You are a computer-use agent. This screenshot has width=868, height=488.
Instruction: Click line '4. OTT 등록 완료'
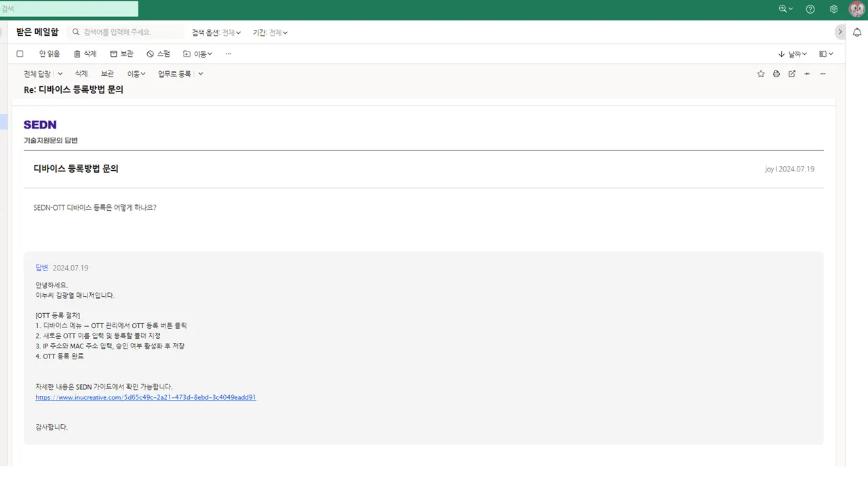click(x=60, y=356)
